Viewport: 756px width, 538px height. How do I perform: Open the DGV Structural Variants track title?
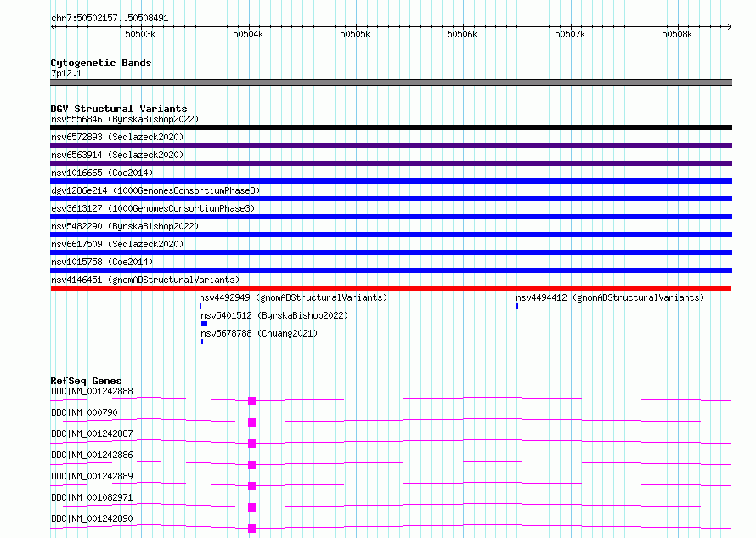pos(119,109)
